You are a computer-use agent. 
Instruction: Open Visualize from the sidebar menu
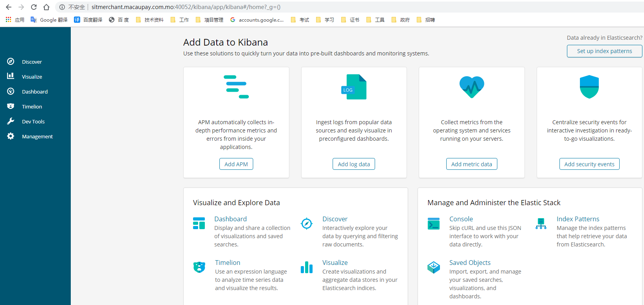coord(32,77)
